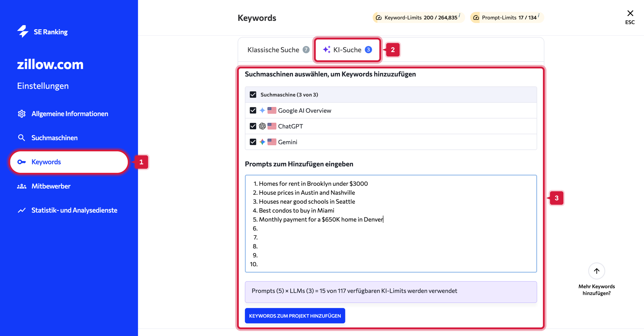Screen dimensions: 644x336
Task: Click the zillow.com project title
Action: (x=50, y=64)
